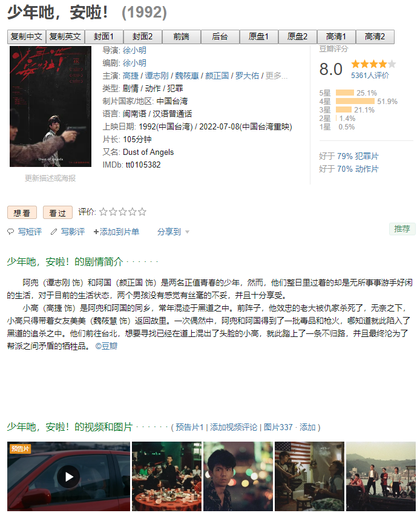The height and width of the screenshot is (513, 420).
Task: Rate the movie five stars
Action: click(x=142, y=212)
